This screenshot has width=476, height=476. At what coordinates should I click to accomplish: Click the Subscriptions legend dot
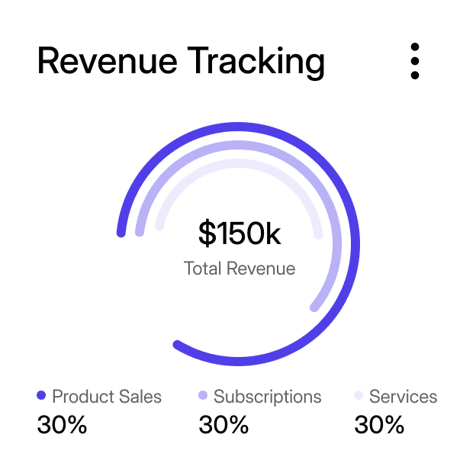pos(202,395)
